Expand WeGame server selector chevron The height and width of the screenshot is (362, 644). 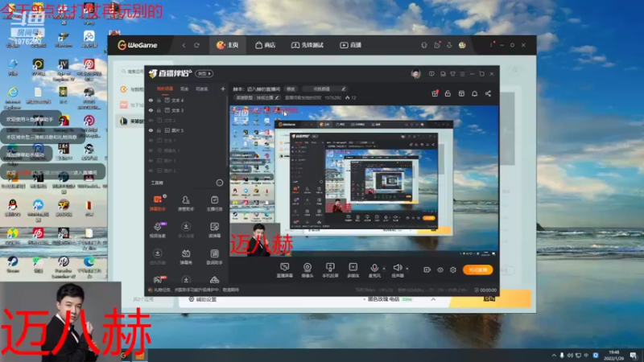tap(433, 299)
